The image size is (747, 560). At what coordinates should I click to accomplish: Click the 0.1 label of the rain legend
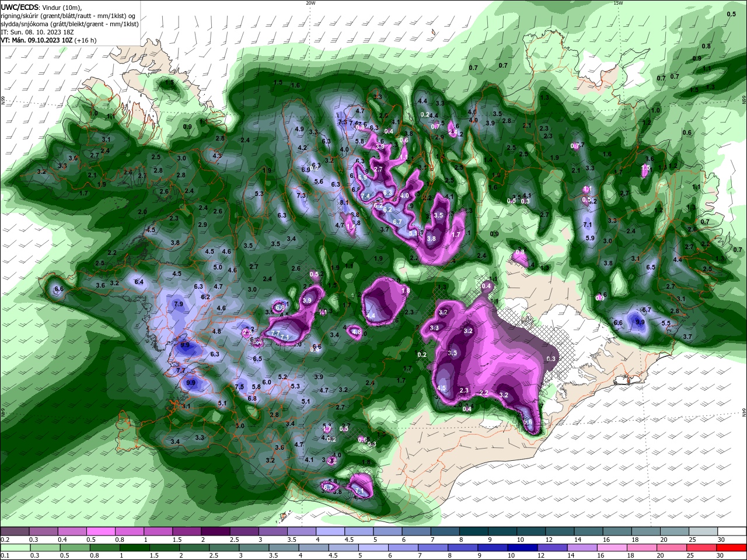pyautogui.click(x=5, y=556)
